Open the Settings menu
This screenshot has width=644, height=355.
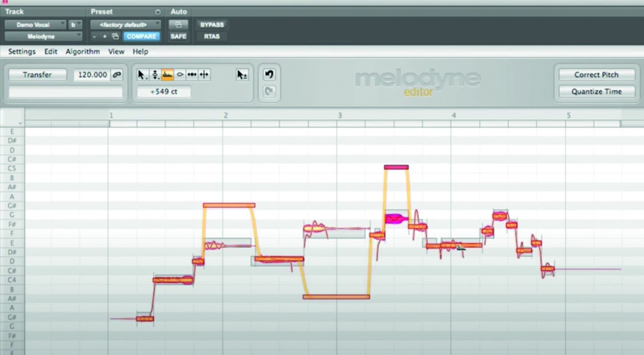pyautogui.click(x=22, y=52)
